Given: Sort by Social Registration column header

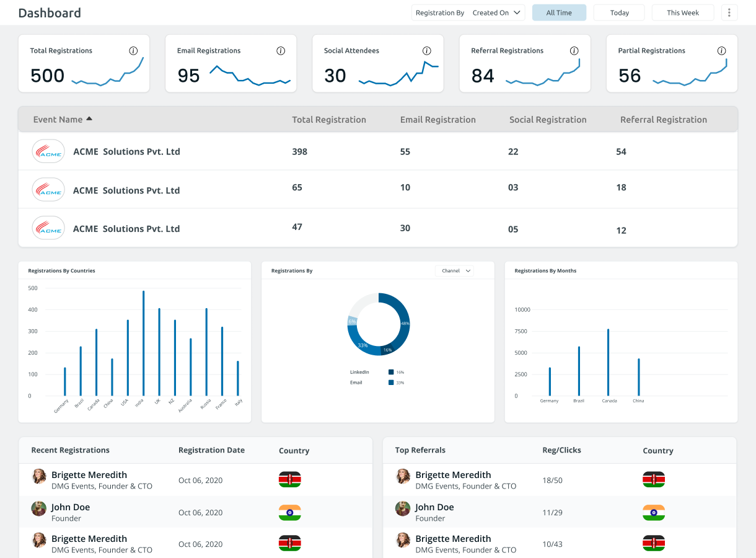Looking at the screenshot, I should tap(548, 120).
